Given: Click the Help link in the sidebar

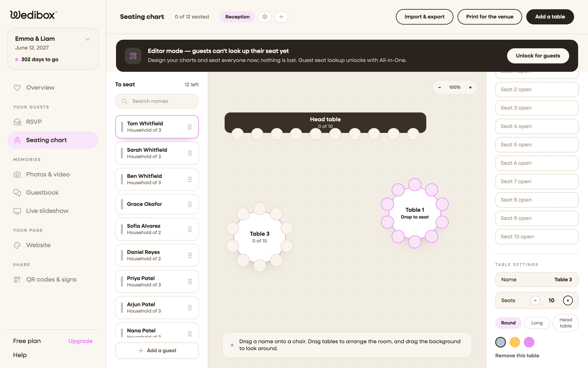Looking at the screenshot, I should tap(20, 355).
